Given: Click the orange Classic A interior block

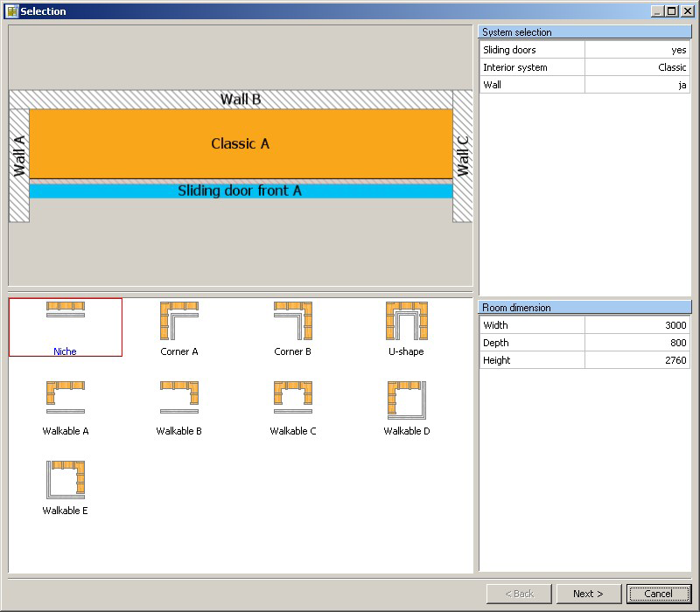Looking at the screenshot, I should (x=241, y=144).
